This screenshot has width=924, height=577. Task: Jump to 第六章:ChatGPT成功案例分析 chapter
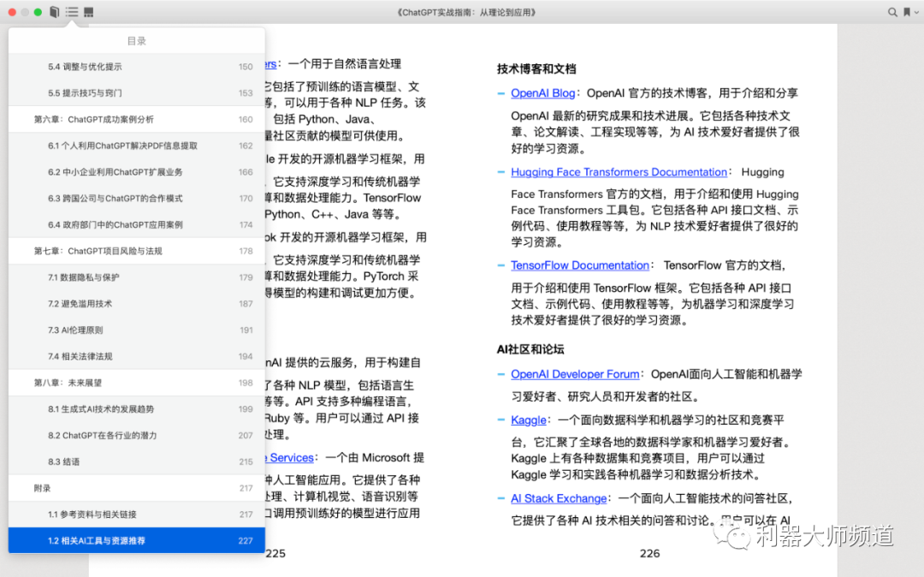tap(94, 120)
